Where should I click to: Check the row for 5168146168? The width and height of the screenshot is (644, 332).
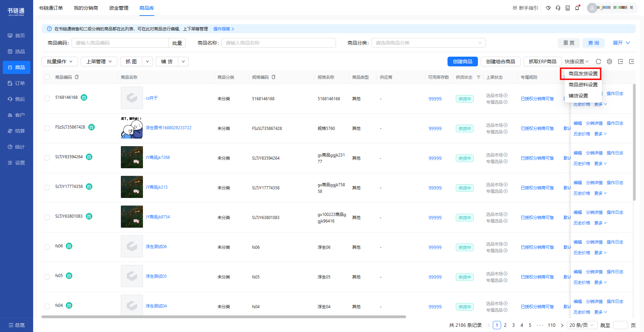coord(47,98)
